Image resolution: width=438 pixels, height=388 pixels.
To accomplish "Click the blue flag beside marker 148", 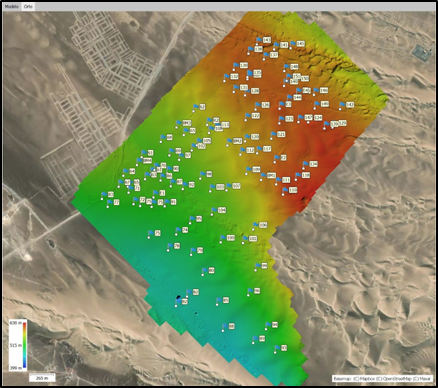I will pos(287,67).
